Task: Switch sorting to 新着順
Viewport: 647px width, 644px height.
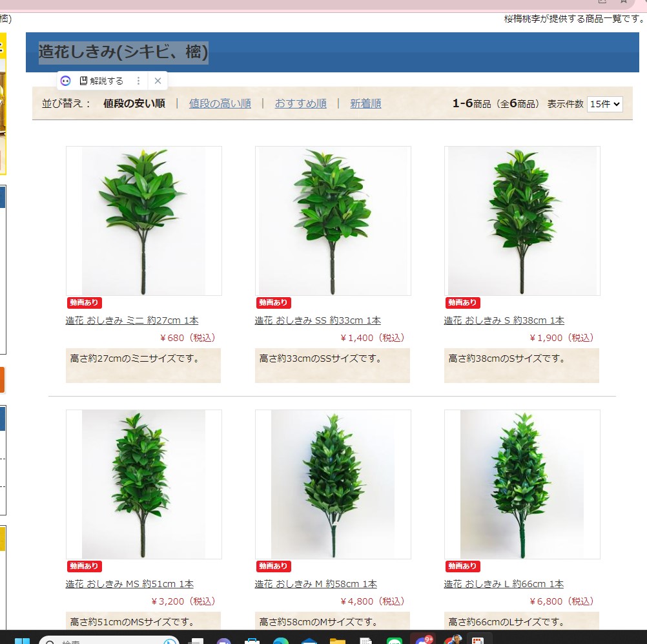Action: tap(365, 103)
